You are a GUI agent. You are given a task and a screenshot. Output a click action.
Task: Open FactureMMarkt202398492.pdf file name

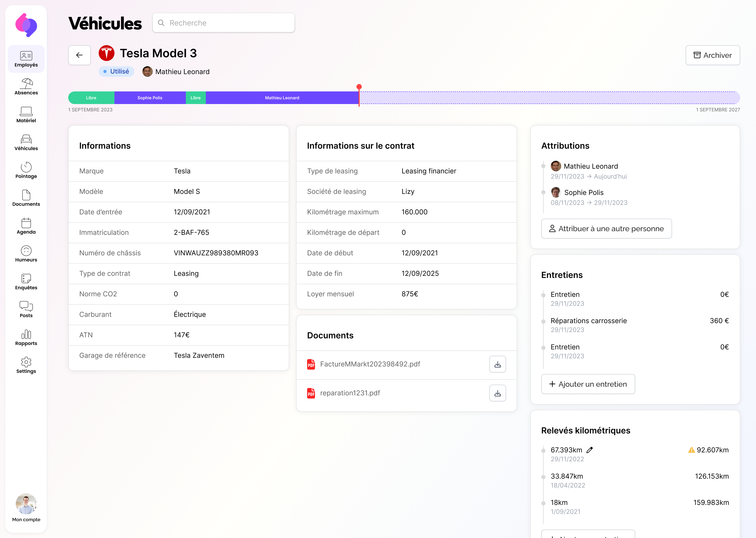pos(370,364)
